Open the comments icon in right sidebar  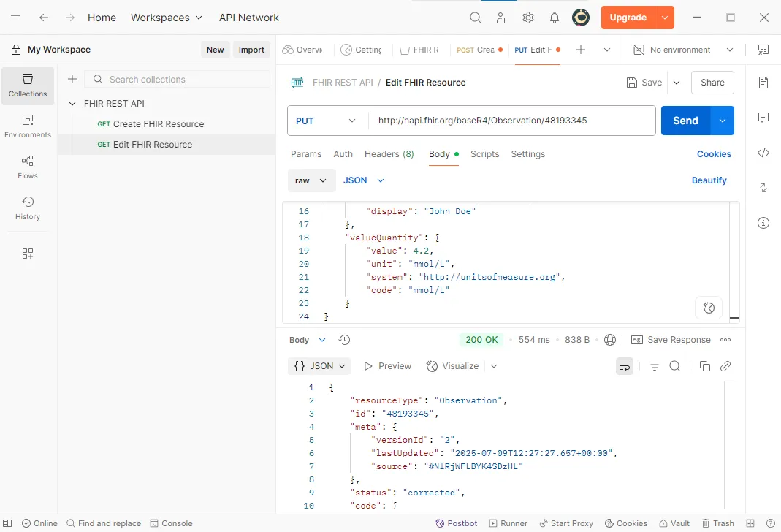pyautogui.click(x=763, y=118)
